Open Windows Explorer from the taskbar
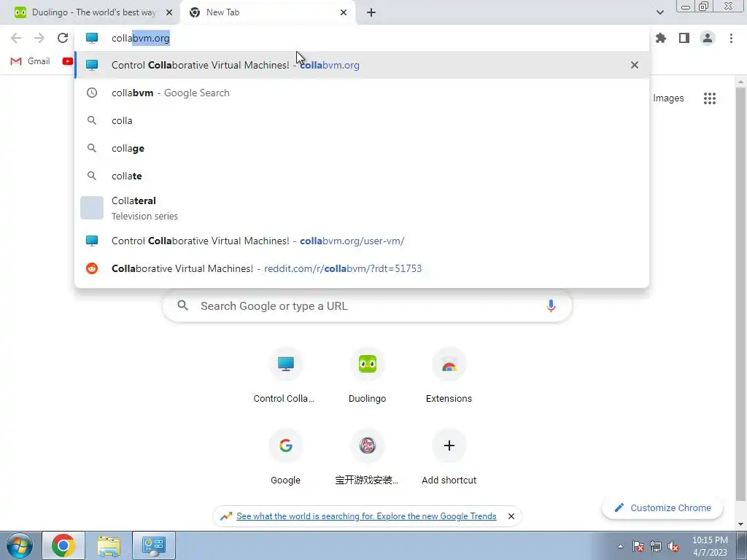 point(109,545)
